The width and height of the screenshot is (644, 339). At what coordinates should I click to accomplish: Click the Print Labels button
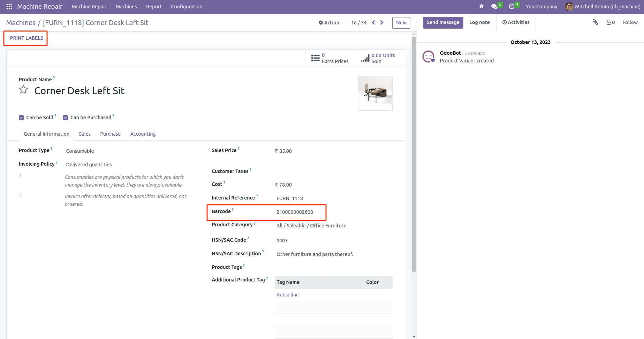pyautogui.click(x=26, y=38)
